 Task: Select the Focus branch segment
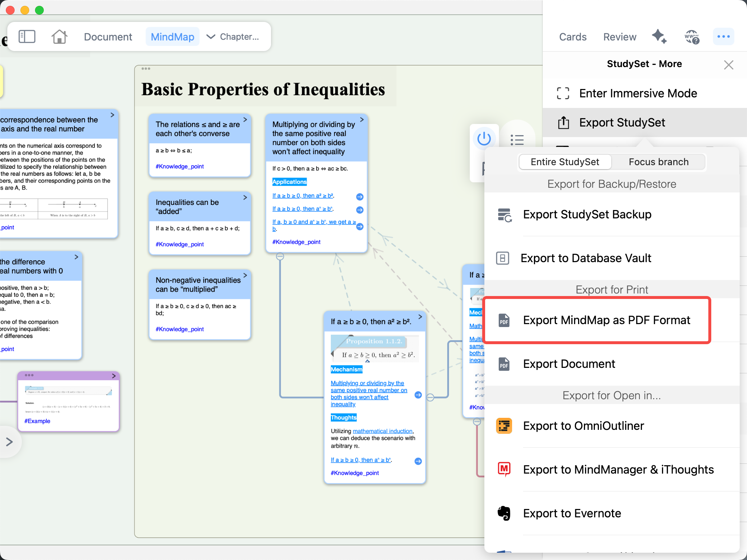pyautogui.click(x=658, y=162)
